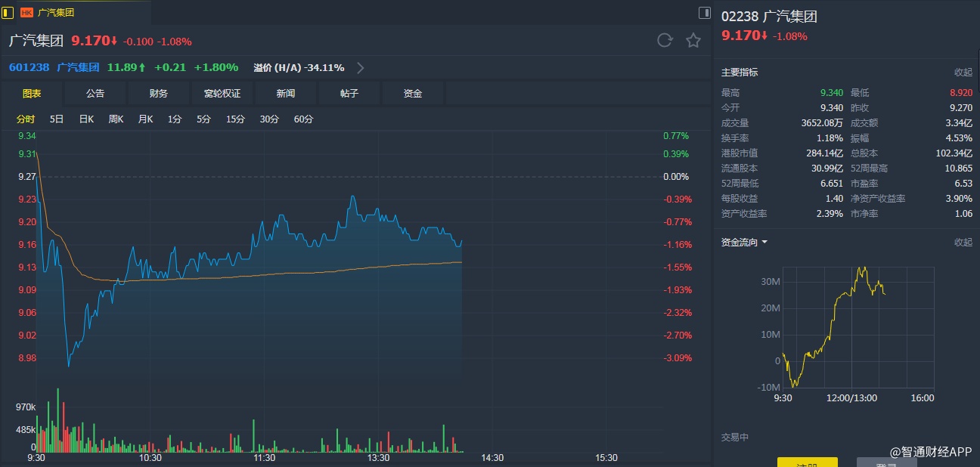Click the orange HK market badge

(26, 13)
